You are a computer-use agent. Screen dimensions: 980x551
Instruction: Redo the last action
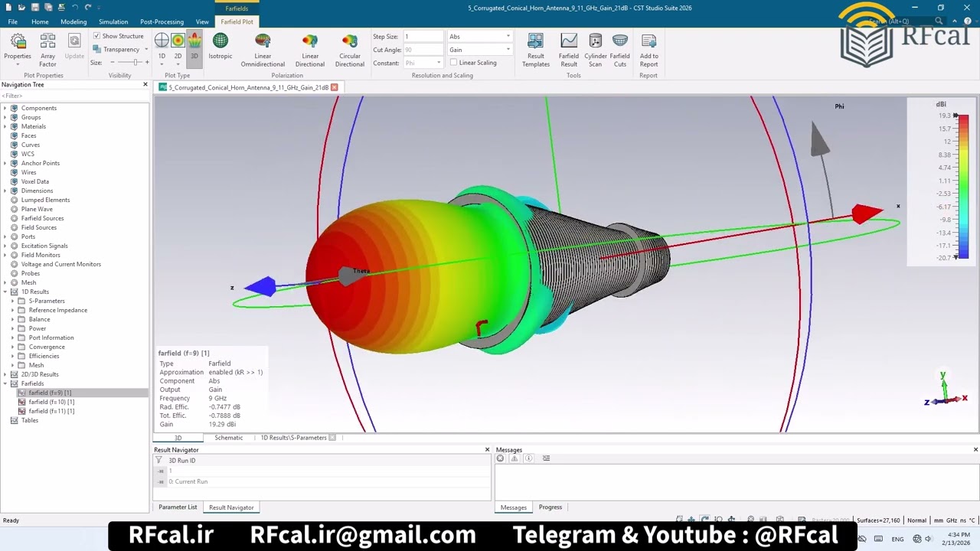pyautogui.click(x=88, y=8)
